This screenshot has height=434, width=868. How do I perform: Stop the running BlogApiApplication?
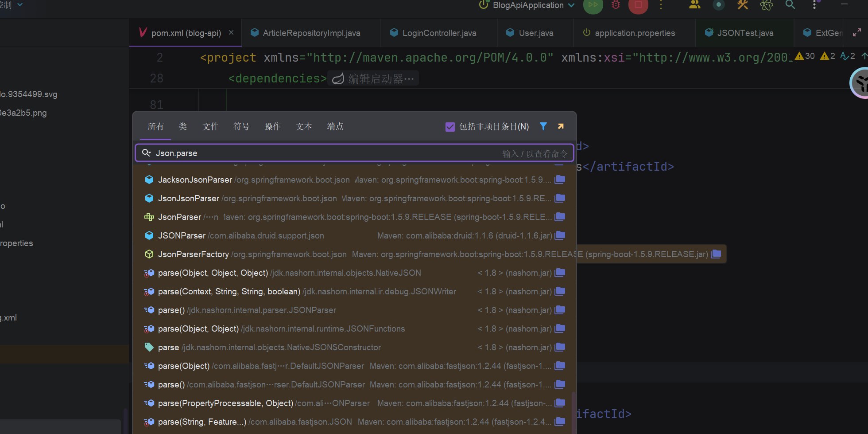click(x=638, y=5)
